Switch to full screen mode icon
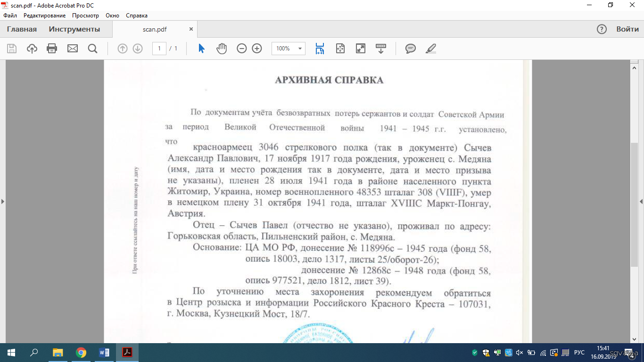Screen dimensions: 644x362 click(361, 49)
